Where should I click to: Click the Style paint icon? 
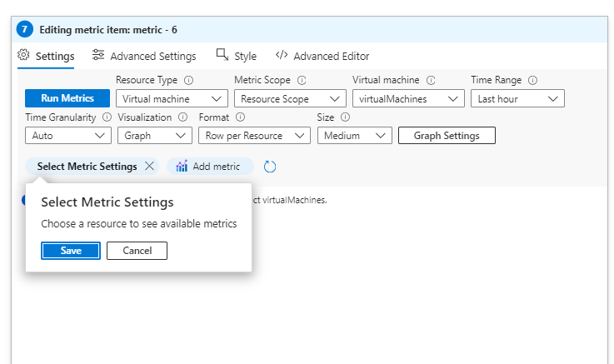point(222,55)
